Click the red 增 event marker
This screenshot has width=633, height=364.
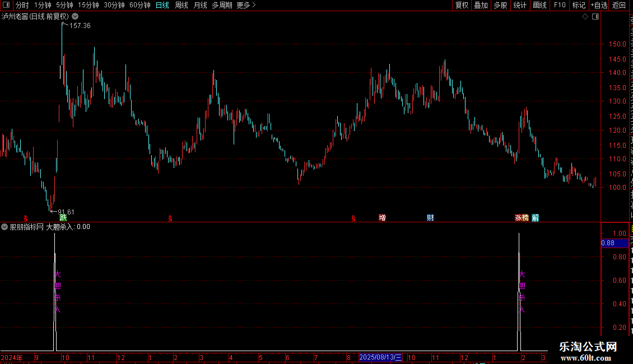coord(382,217)
